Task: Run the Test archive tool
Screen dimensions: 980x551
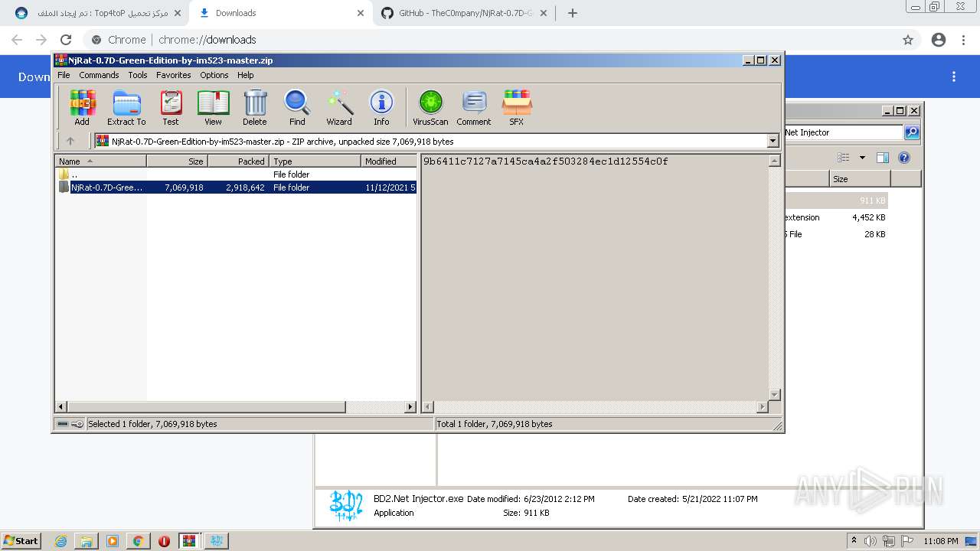Action: tap(171, 108)
